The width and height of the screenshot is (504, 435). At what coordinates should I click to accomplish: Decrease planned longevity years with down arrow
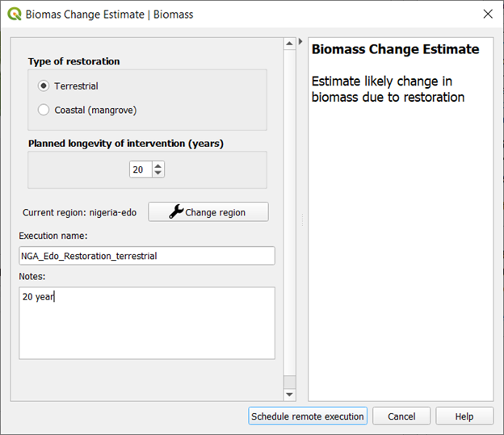[157, 173]
